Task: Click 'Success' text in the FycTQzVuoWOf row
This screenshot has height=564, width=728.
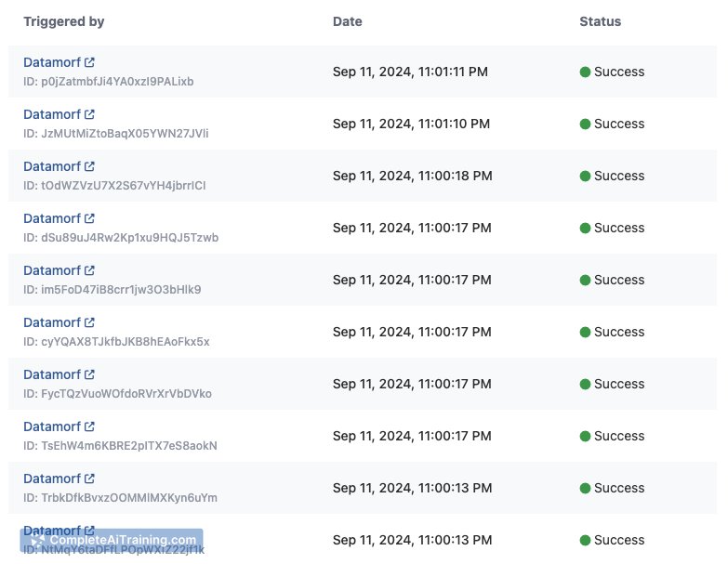Action: tap(619, 384)
